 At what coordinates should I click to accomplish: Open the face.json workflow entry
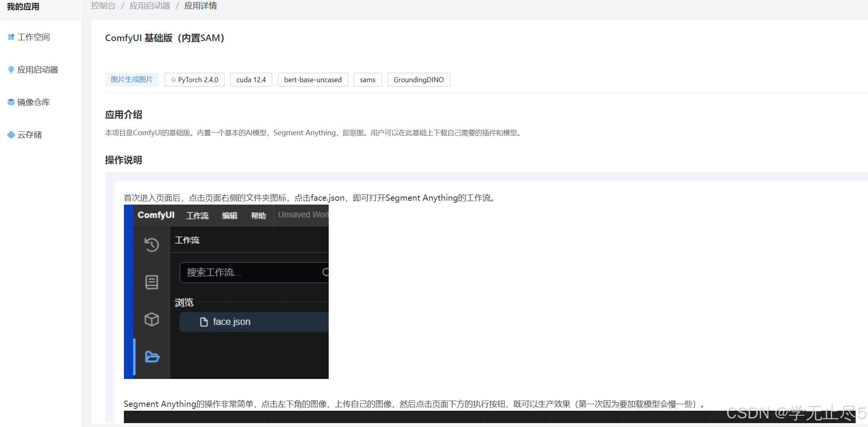(232, 322)
